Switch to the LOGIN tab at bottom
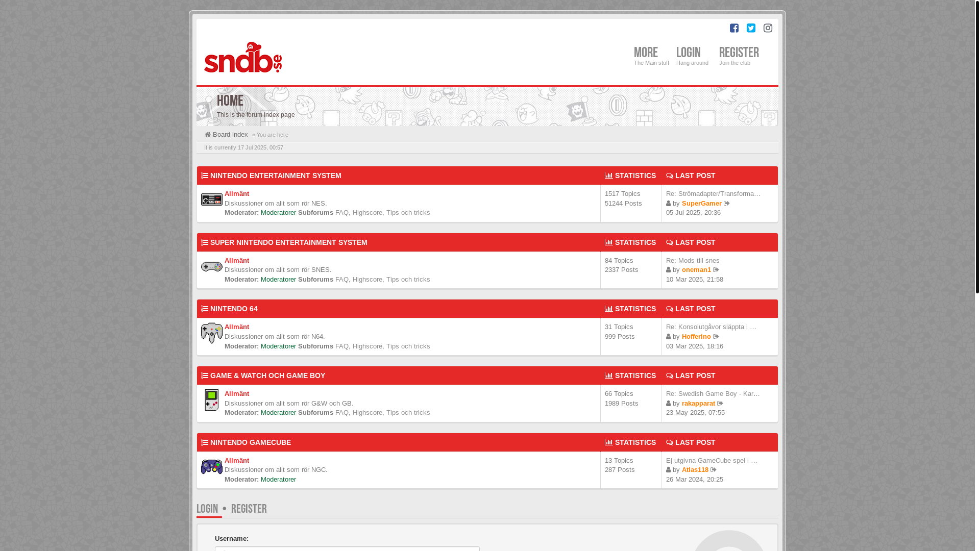This screenshot has height=551, width=980. [x=207, y=509]
